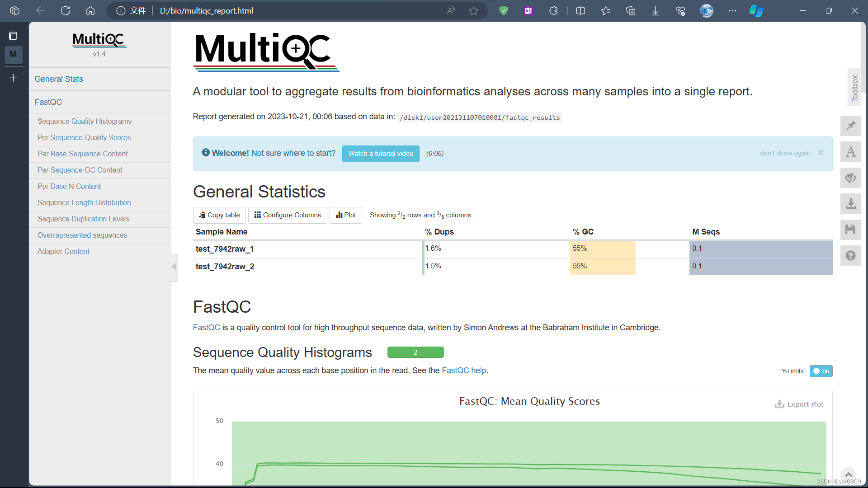Open the Export Plots tool in toolbox
The width and height of the screenshot is (868, 488).
coord(850,203)
